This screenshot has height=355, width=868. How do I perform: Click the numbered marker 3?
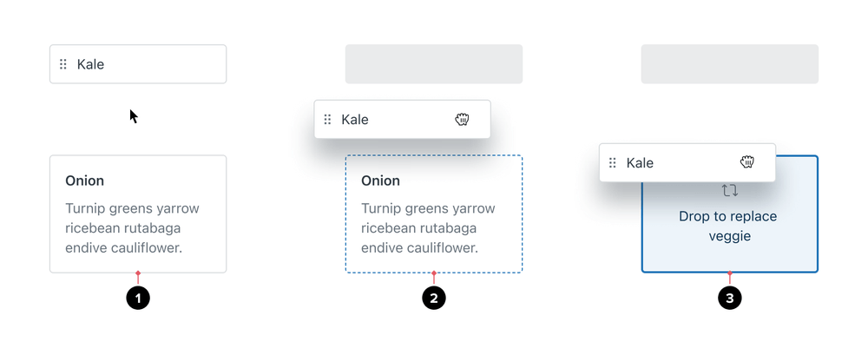click(x=730, y=299)
